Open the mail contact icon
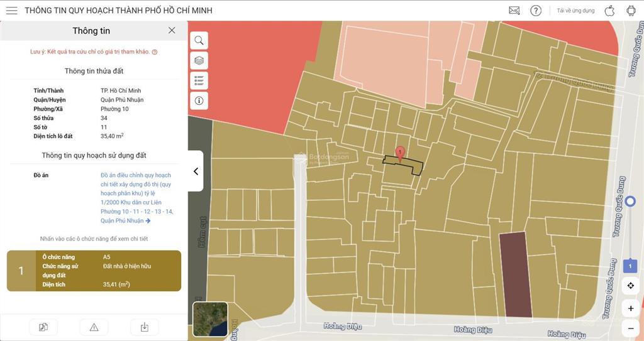 [514, 11]
